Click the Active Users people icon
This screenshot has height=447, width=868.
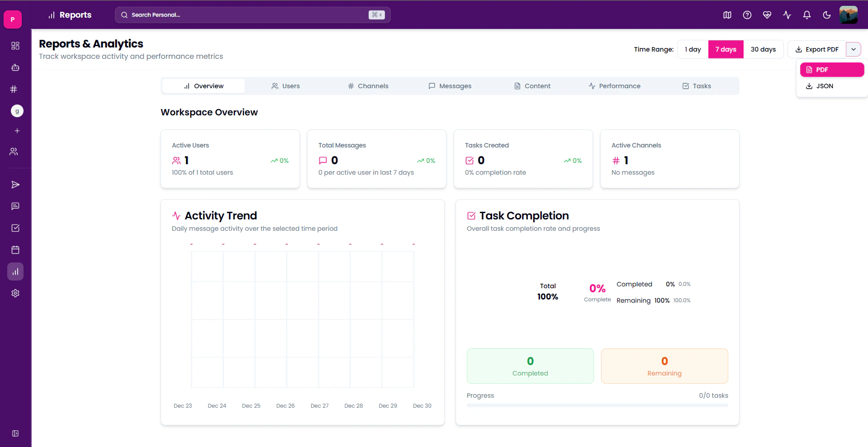pyautogui.click(x=176, y=161)
